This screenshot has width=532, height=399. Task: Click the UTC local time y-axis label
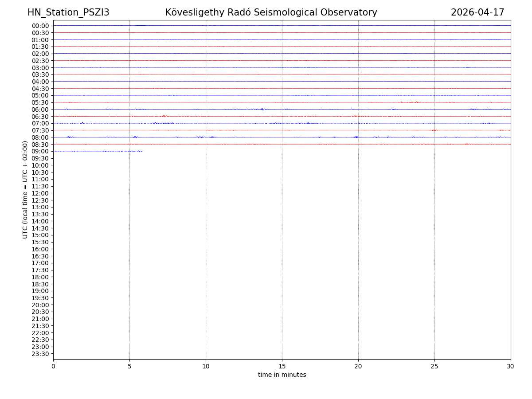[x=25, y=190]
